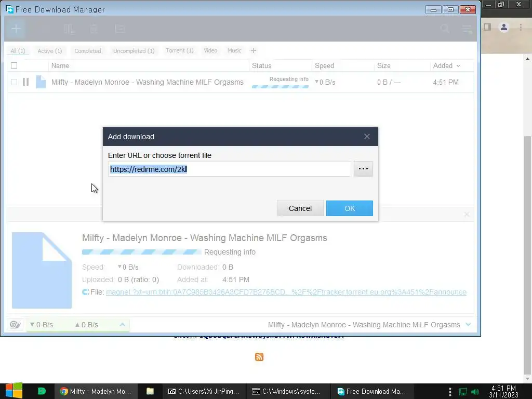This screenshot has height=399, width=532.
Task: Open the green chat app on taskbar
Action: [x=42, y=391]
